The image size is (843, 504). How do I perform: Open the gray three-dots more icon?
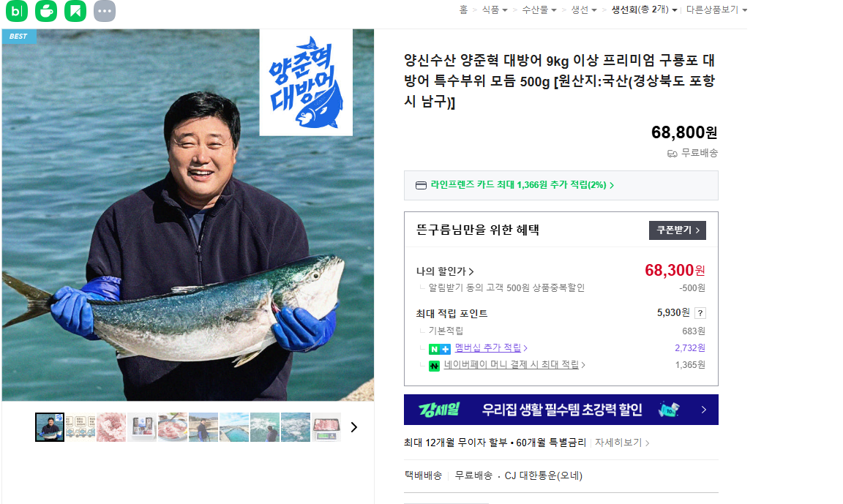tap(105, 11)
